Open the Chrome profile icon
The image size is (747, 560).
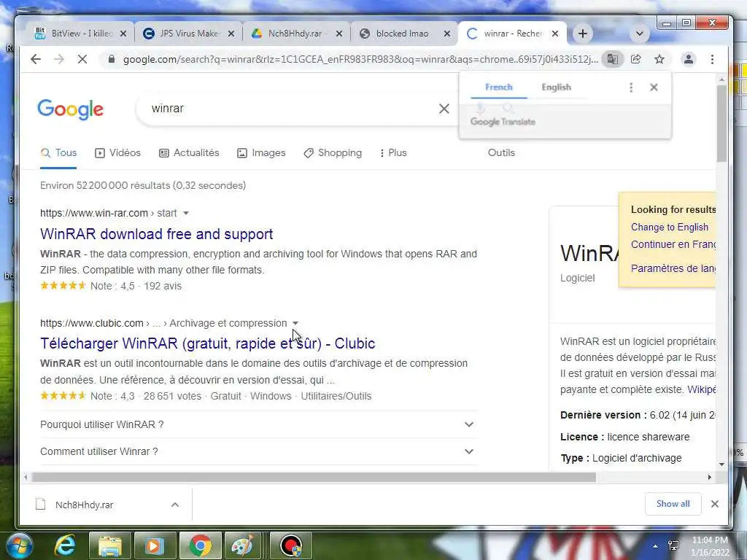pyautogui.click(x=689, y=59)
